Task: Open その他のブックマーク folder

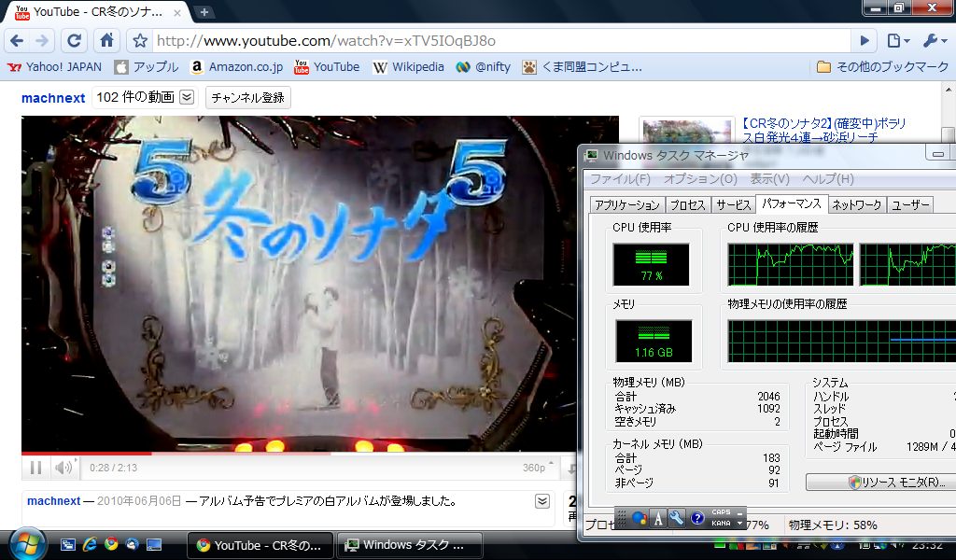Action: pyautogui.click(x=883, y=67)
